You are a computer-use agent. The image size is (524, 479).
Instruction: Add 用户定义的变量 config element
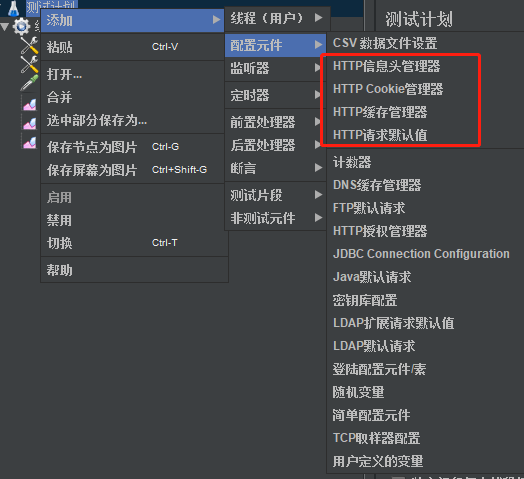pos(378,461)
